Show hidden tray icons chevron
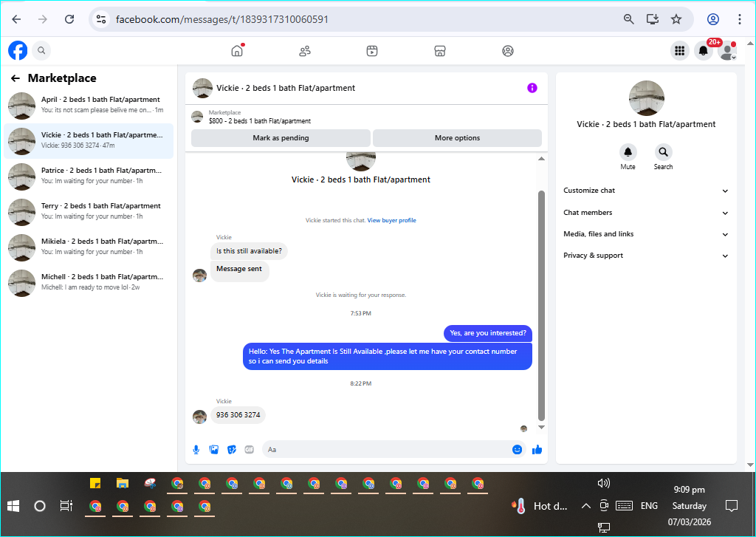The width and height of the screenshot is (756, 537). point(585,506)
